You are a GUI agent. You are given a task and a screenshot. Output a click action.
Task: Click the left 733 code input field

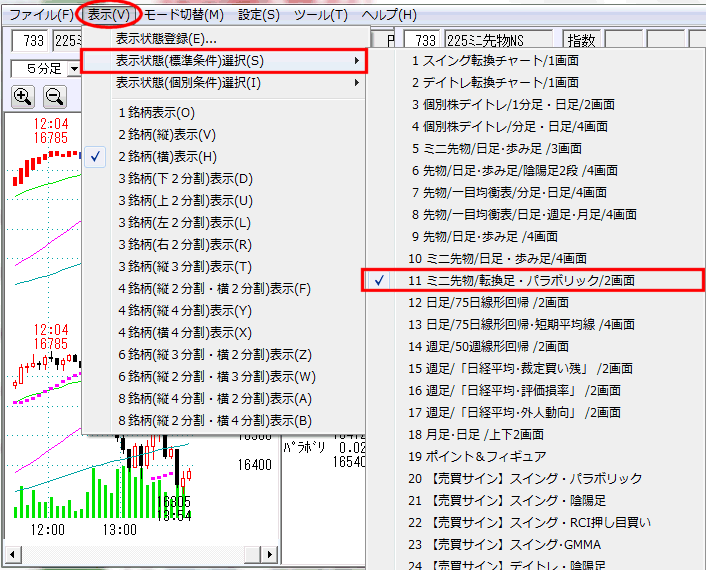tap(28, 41)
